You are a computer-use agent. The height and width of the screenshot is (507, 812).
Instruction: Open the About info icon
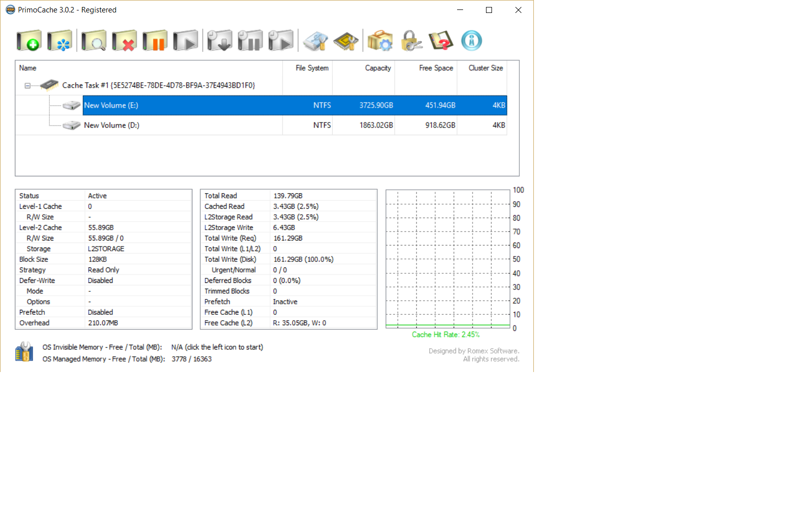[x=472, y=41]
